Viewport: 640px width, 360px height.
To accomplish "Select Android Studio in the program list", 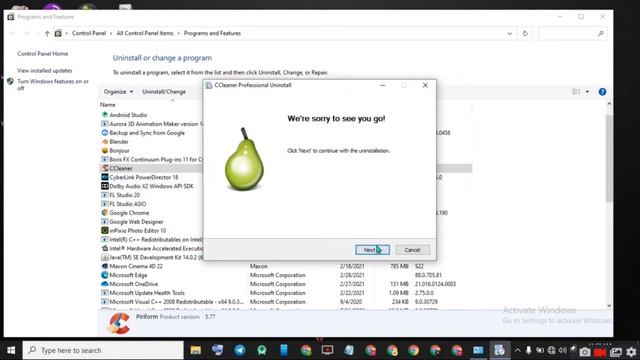I will 128,115.
